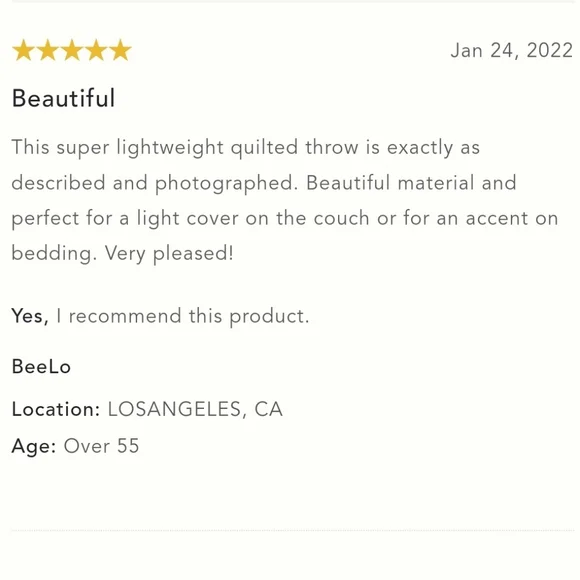Image resolution: width=580 pixels, height=580 pixels.
Task: Click the review title 'Beautiful'
Action: (x=63, y=98)
